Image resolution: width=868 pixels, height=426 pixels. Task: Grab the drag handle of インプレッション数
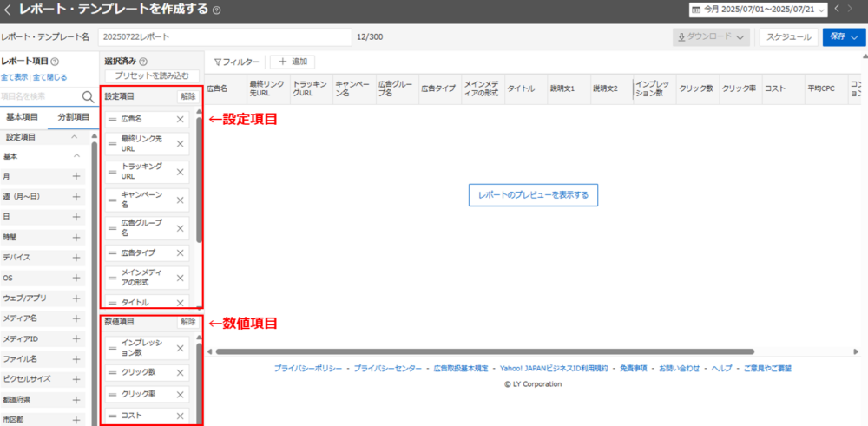pyautogui.click(x=112, y=348)
